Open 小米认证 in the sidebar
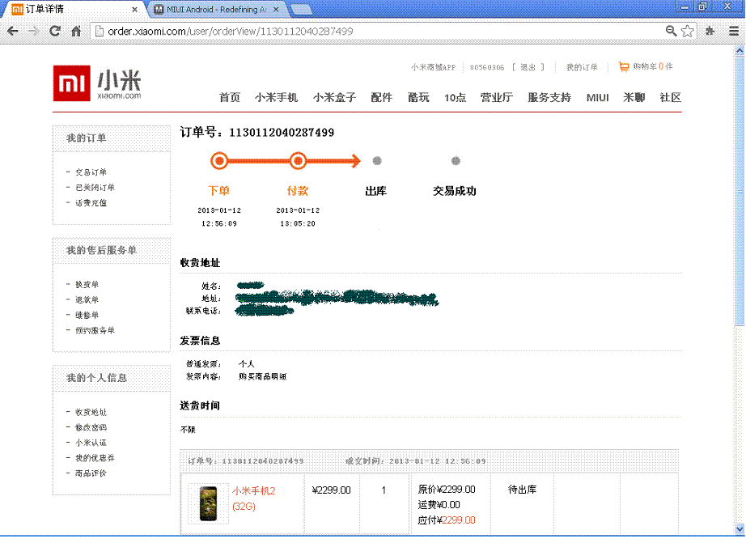This screenshot has width=746, height=560. pos(91,443)
